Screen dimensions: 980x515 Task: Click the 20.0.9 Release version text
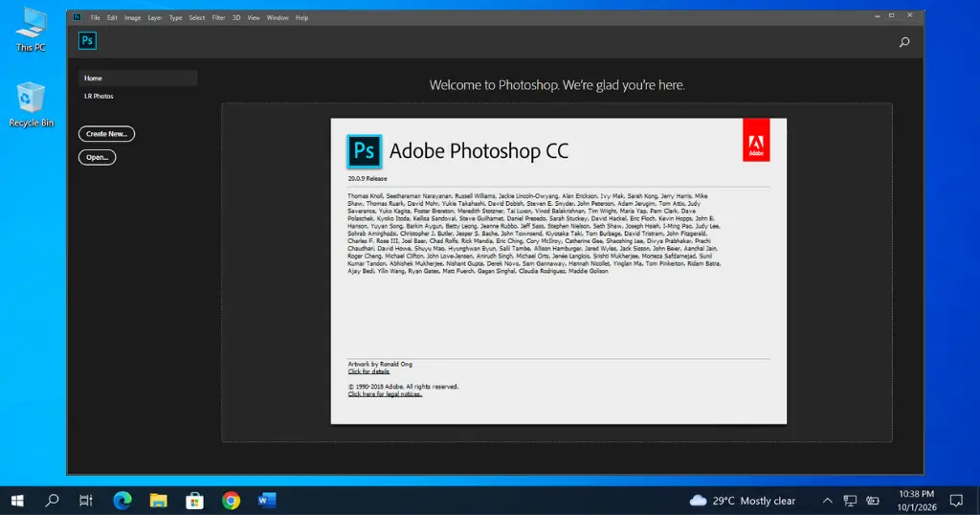click(x=367, y=178)
